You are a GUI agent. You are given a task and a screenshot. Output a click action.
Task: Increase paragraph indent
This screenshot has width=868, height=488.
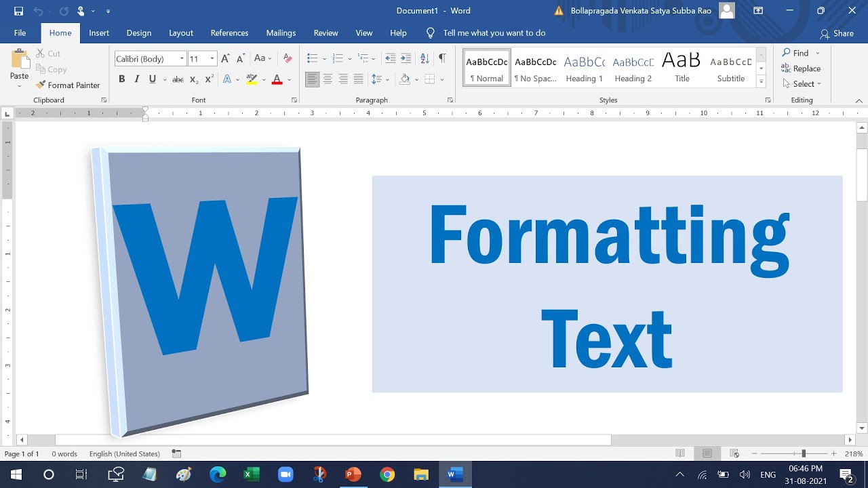(406, 59)
